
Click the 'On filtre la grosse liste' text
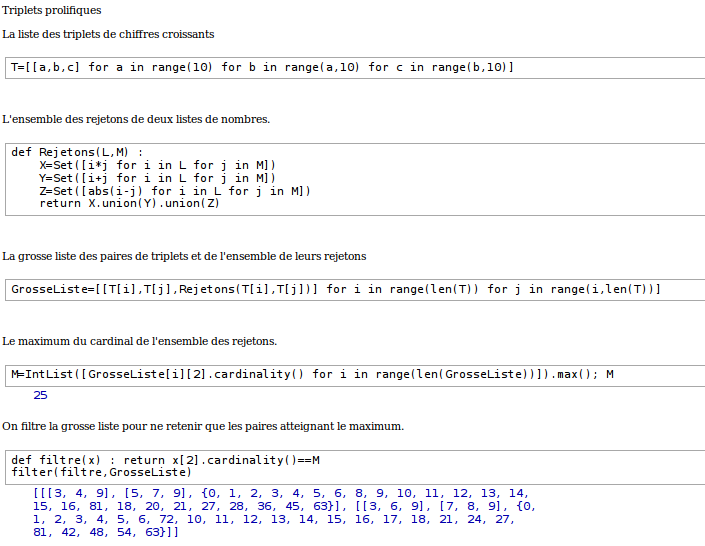203,426
